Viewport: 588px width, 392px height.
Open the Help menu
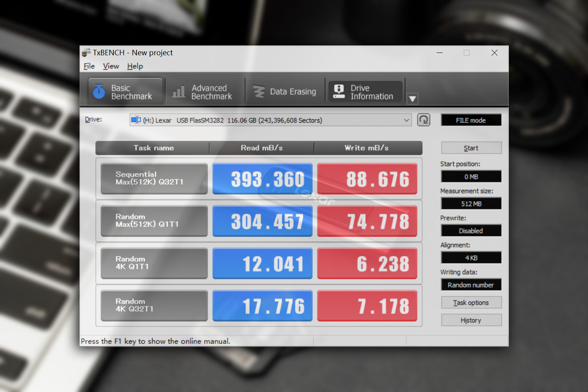point(135,66)
